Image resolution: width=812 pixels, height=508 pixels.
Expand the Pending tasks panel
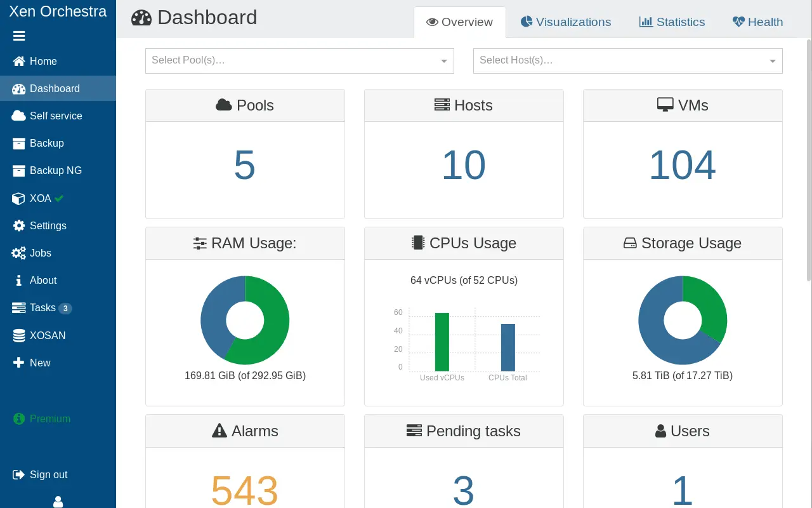(464, 431)
